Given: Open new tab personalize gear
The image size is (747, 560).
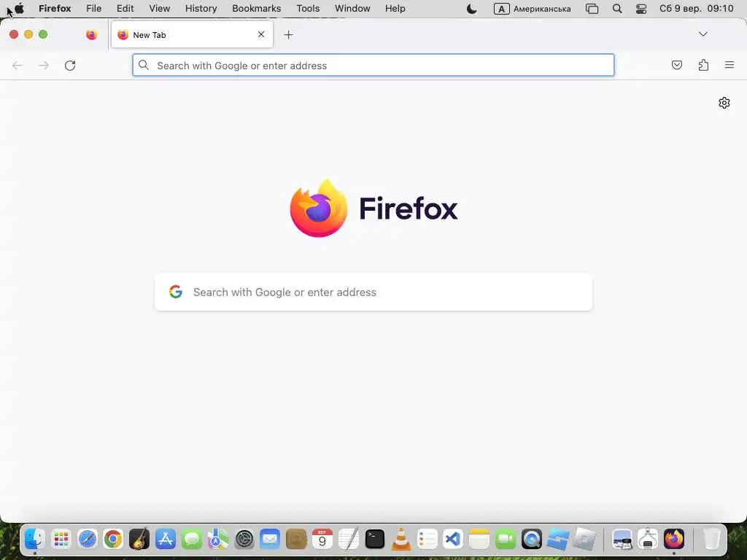Looking at the screenshot, I should click(x=724, y=103).
